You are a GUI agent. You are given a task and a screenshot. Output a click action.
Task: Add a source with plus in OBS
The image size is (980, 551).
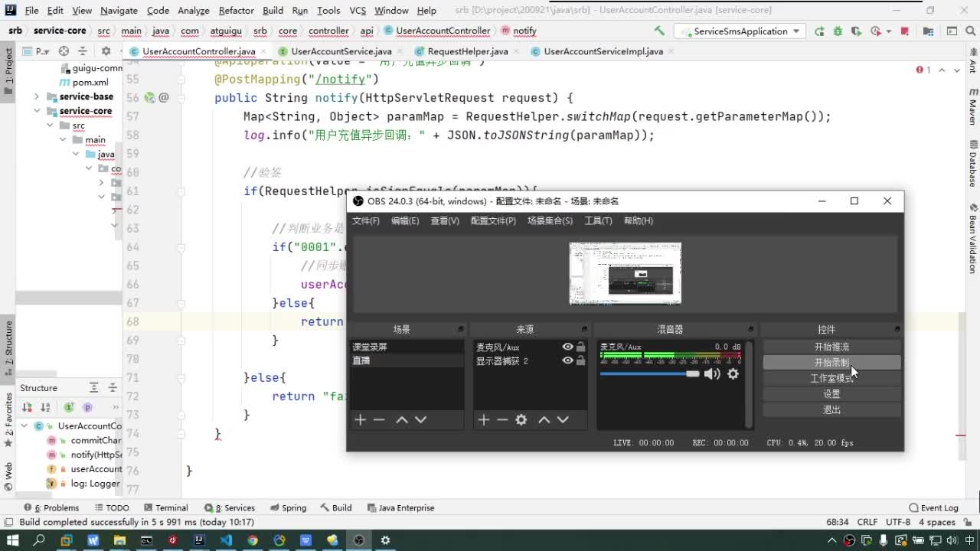pos(483,419)
